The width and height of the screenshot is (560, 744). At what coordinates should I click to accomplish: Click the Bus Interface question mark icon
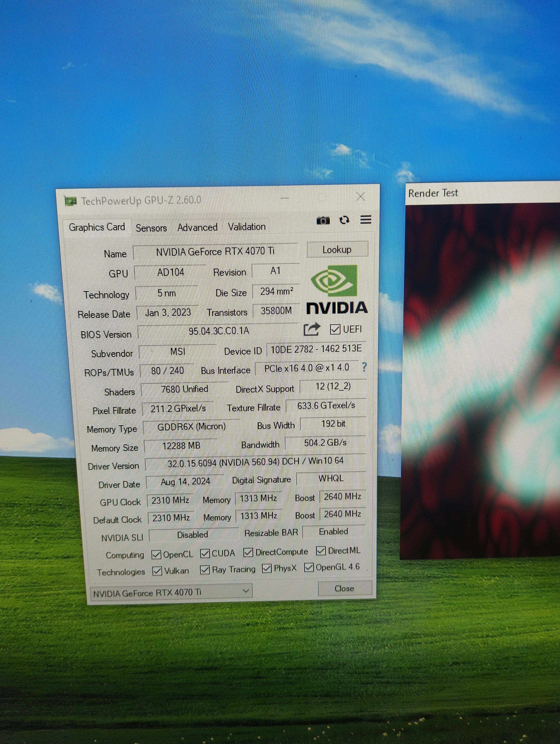point(364,367)
